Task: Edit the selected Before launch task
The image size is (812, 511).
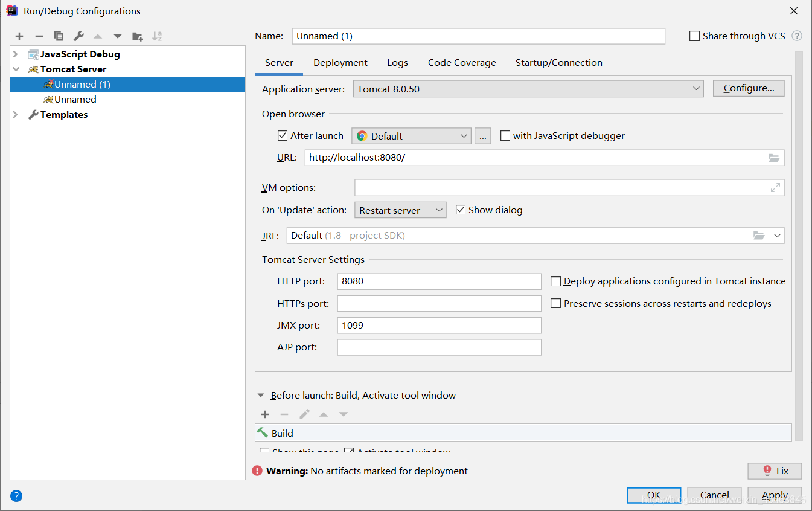Action: click(x=304, y=414)
